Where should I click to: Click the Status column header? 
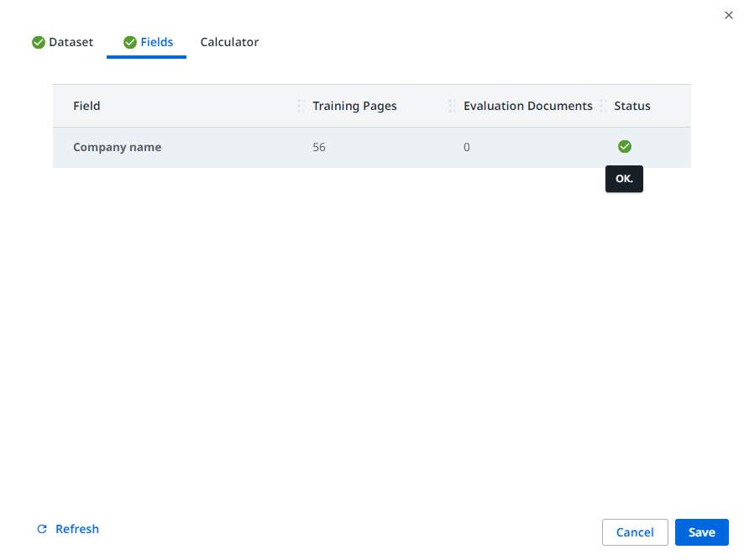pyautogui.click(x=631, y=106)
